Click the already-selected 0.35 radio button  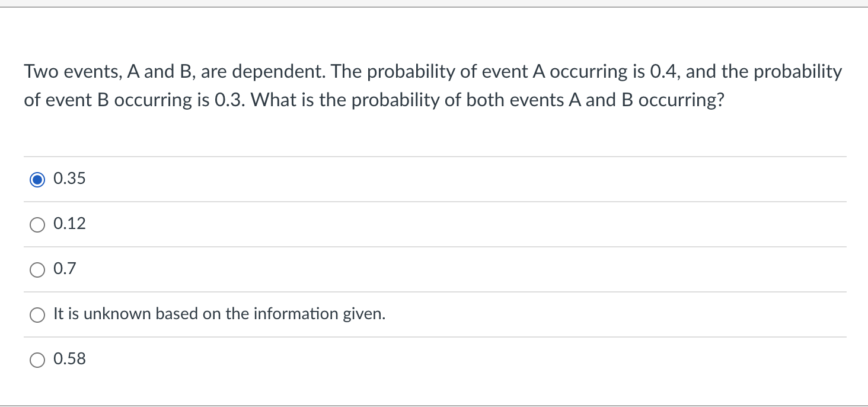pos(37,179)
